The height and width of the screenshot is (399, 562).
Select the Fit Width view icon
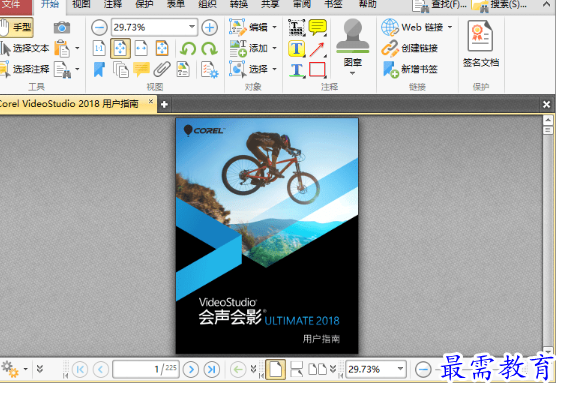[141, 48]
